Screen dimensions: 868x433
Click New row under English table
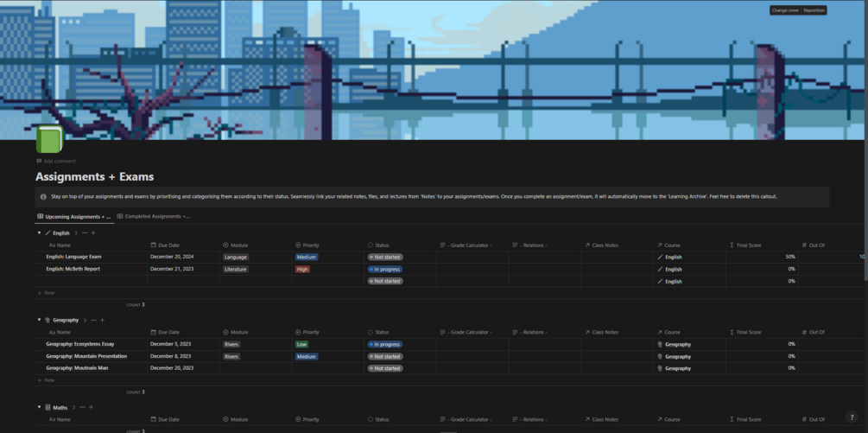pos(46,293)
